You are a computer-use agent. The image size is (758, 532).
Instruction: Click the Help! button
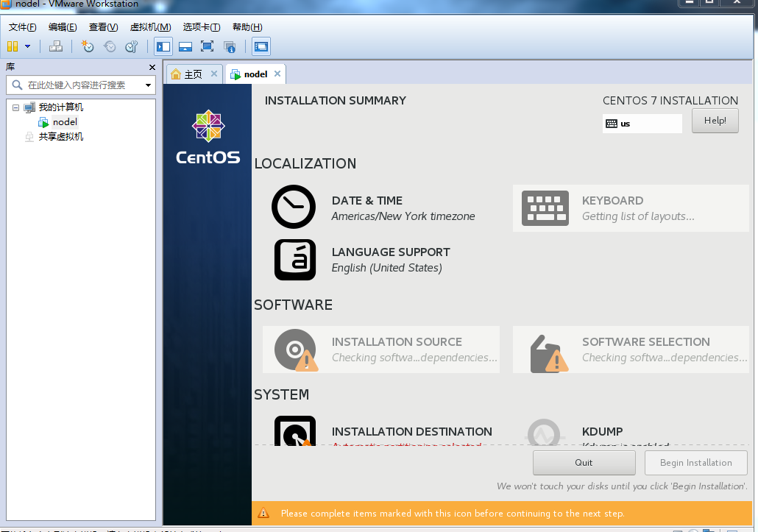click(x=715, y=121)
